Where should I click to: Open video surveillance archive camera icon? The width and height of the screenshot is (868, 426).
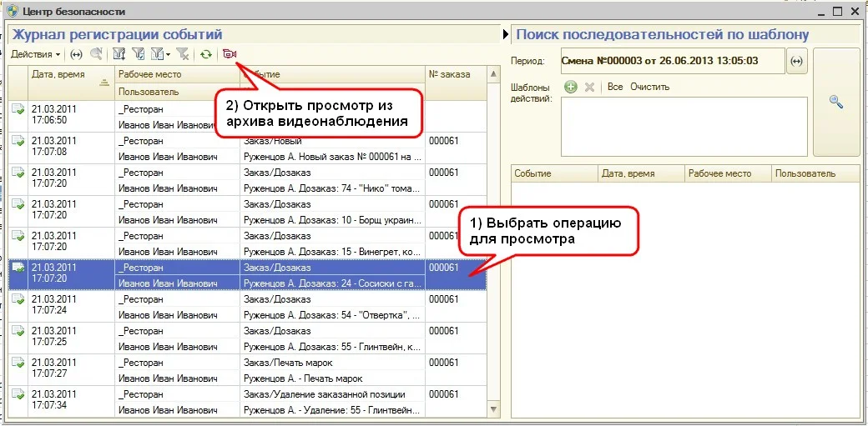click(x=229, y=54)
